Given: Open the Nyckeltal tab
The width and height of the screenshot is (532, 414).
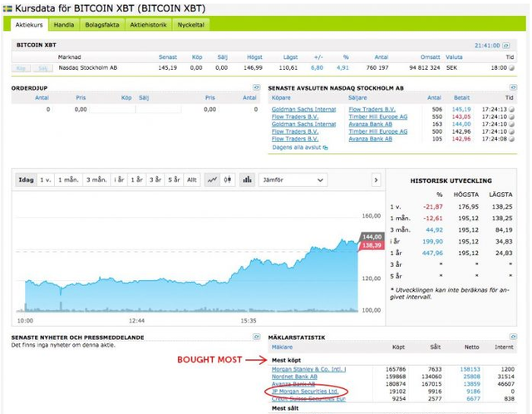Looking at the screenshot, I should coord(191,25).
